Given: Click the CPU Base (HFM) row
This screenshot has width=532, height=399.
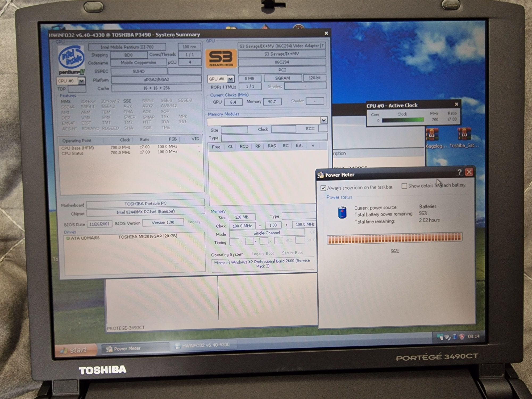Looking at the screenshot, I should click(x=130, y=147).
